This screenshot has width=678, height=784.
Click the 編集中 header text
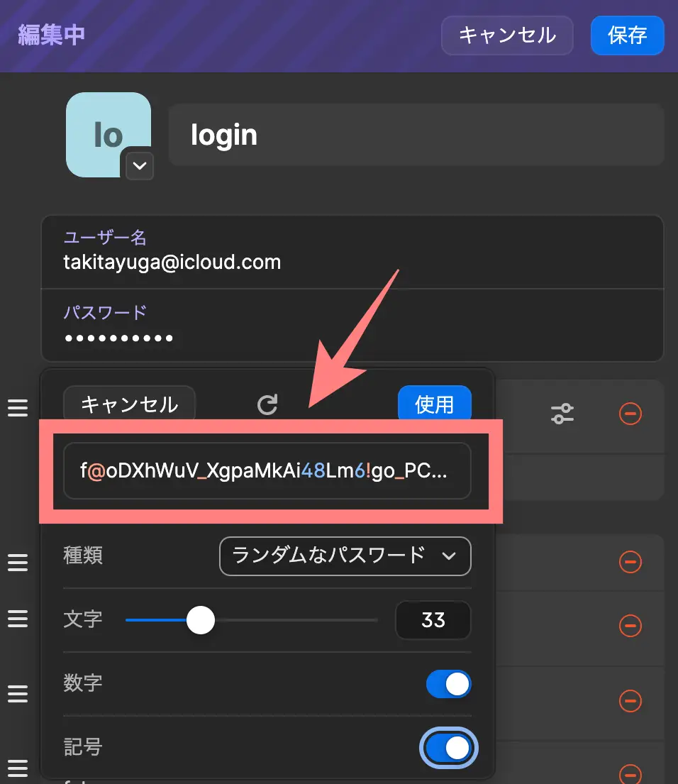point(52,35)
